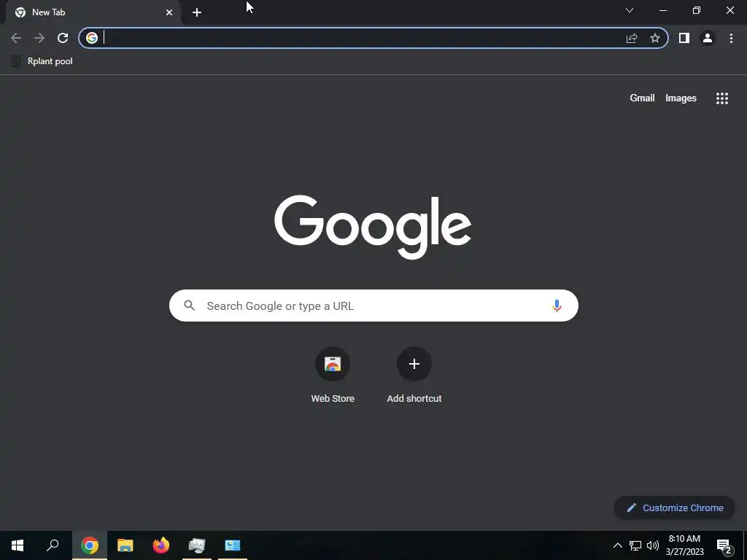Screen dimensions: 747x560
Task: Go forward with the right arrow
Action: tap(39, 38)
